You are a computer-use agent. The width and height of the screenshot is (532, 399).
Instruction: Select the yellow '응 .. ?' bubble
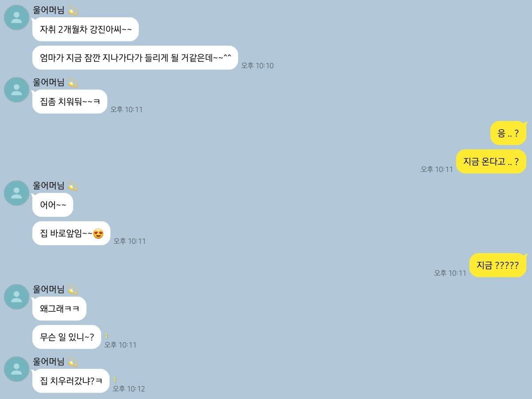click(x=508, y=133)
